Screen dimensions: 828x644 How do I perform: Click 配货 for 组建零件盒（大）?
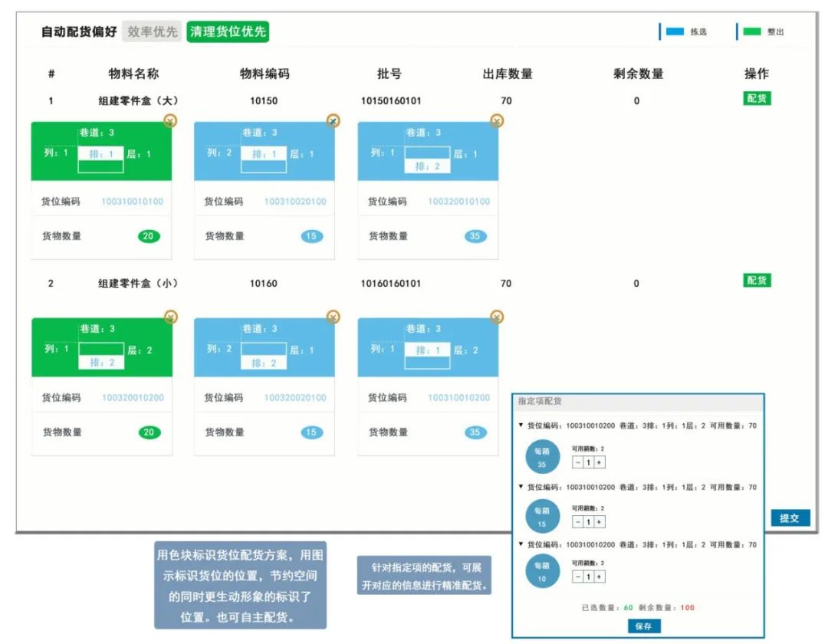(757, 98)
